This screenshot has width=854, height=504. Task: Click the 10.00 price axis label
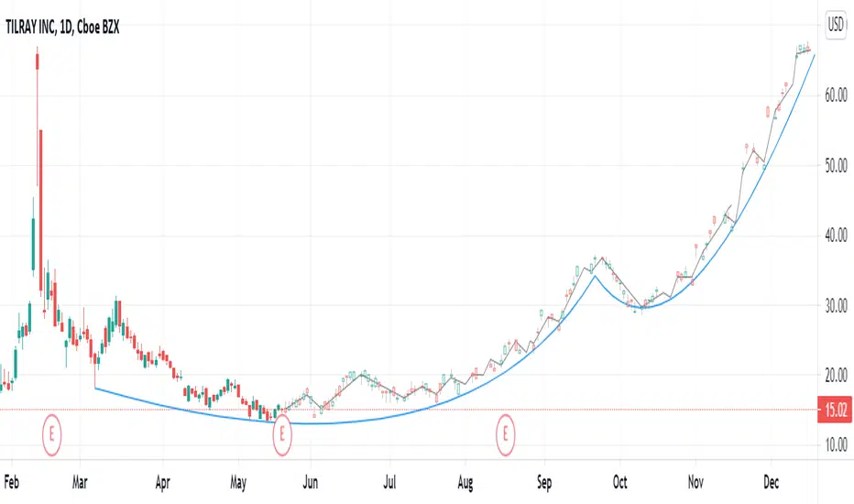tap(836, 444)
